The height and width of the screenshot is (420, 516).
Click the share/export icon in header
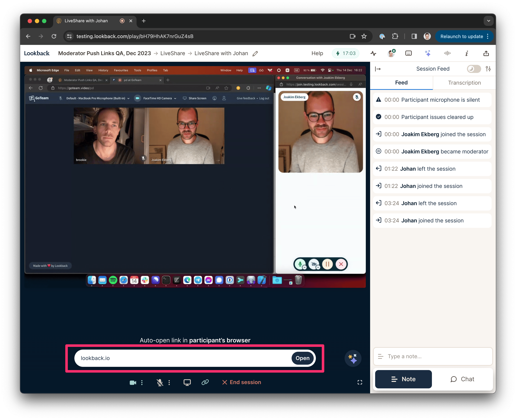point(486,53)
